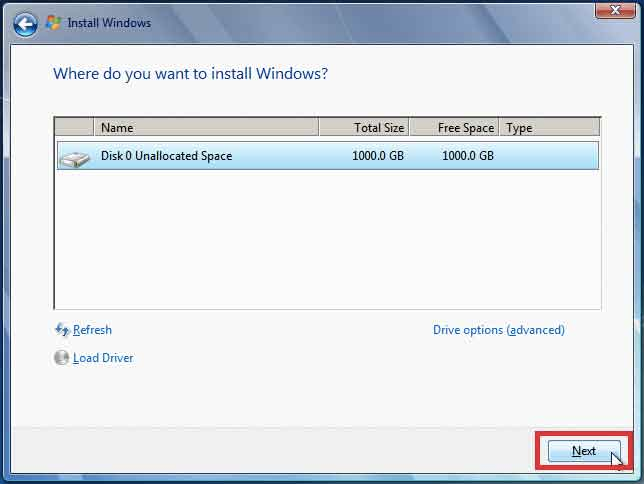Click the Load Driver disc icon
Image resolution: width=644 pixels, height=484 pixels.
point(62,357)
